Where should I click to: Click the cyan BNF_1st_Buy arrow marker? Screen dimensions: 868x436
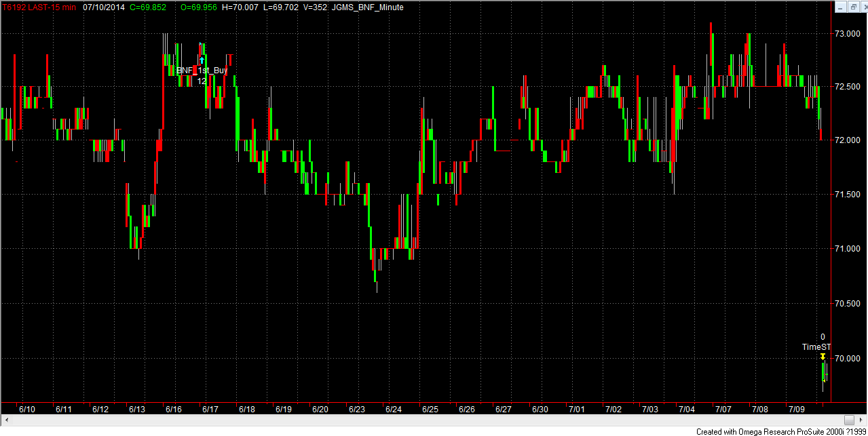(202, 60)
